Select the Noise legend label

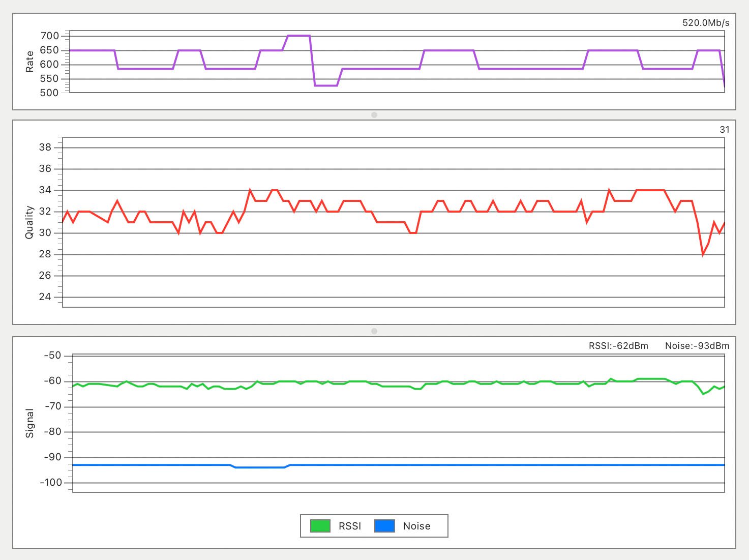pyautogui.click(x=416, y=526)
